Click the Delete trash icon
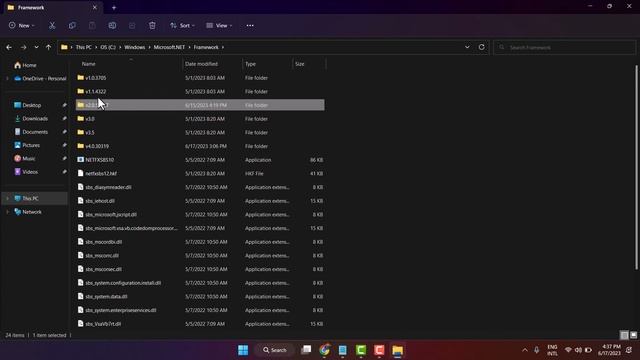The height and width of the screenshot is (360, 640). point(152,25)
